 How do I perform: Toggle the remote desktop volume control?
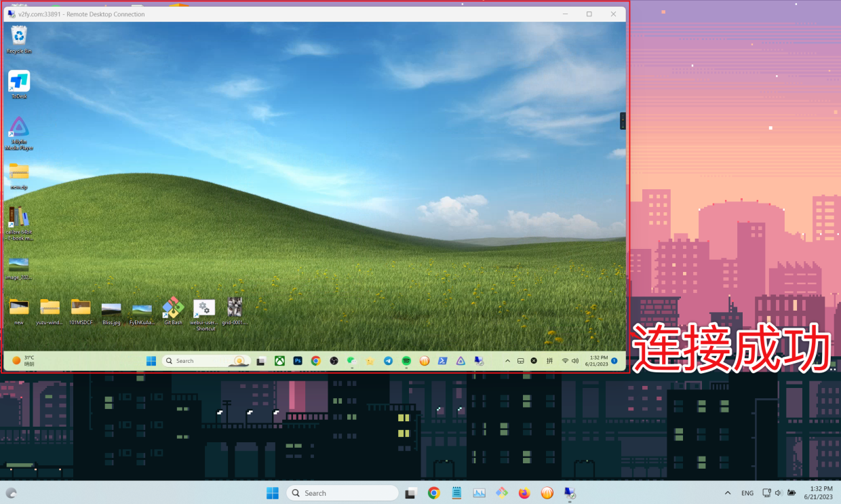[575, 360]
